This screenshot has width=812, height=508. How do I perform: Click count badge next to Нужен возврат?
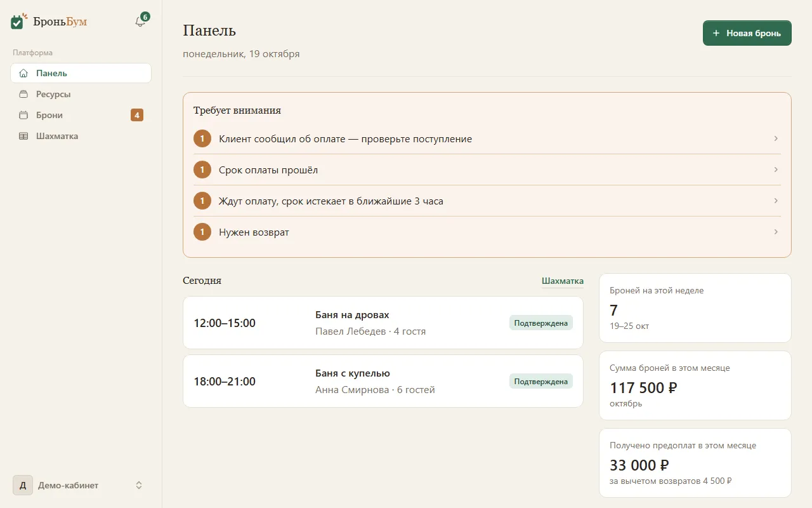202,232
